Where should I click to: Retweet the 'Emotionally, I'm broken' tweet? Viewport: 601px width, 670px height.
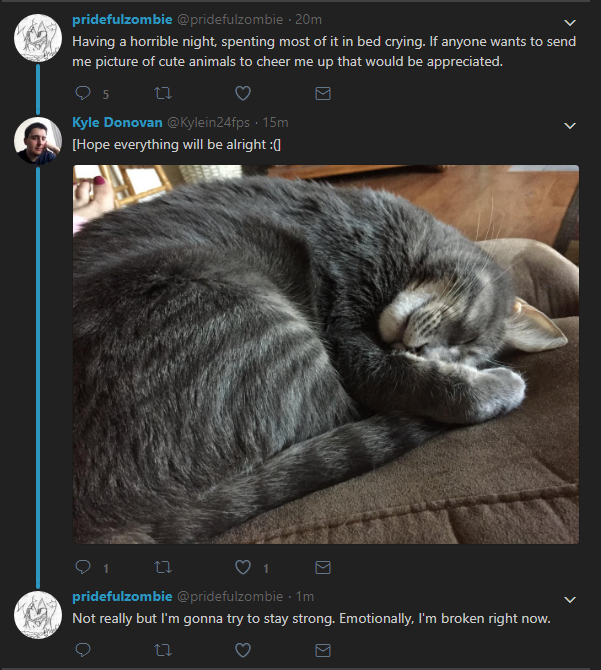tap(163, 650)
